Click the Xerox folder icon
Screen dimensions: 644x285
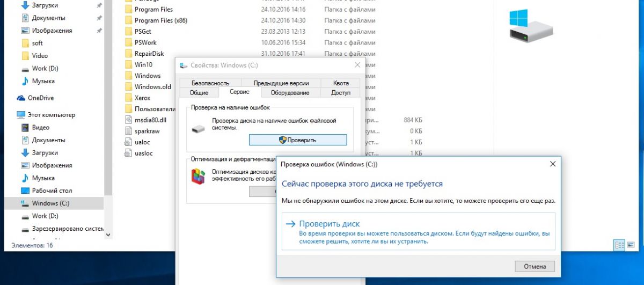128,98
